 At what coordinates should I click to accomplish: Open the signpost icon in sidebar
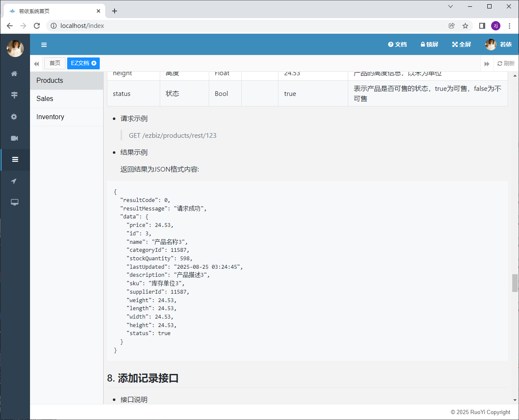(x=14, y=95)
